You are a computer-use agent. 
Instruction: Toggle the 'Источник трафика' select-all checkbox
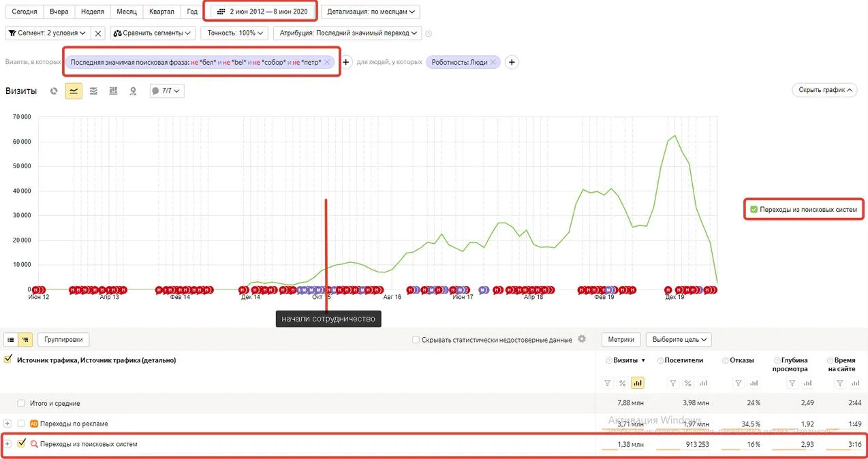pos(8,360)
